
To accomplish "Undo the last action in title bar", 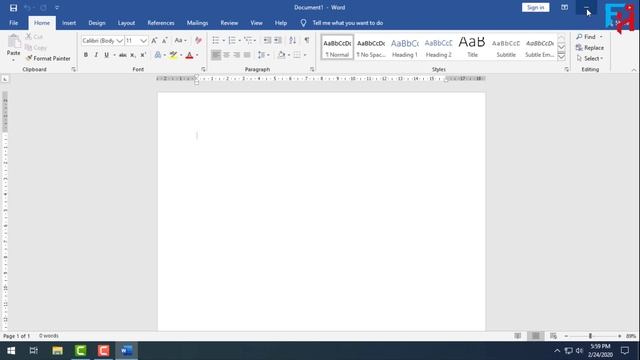I will [27, 8].
